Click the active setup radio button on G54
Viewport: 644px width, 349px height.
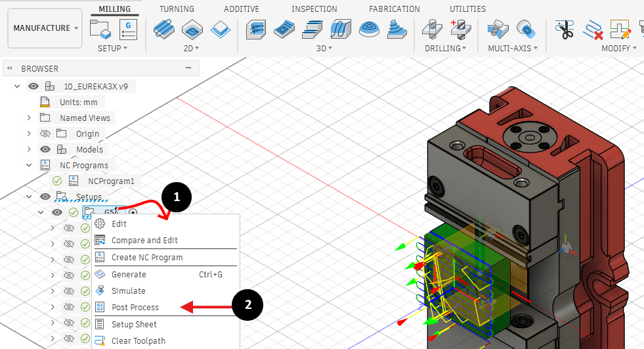point(132,212)
